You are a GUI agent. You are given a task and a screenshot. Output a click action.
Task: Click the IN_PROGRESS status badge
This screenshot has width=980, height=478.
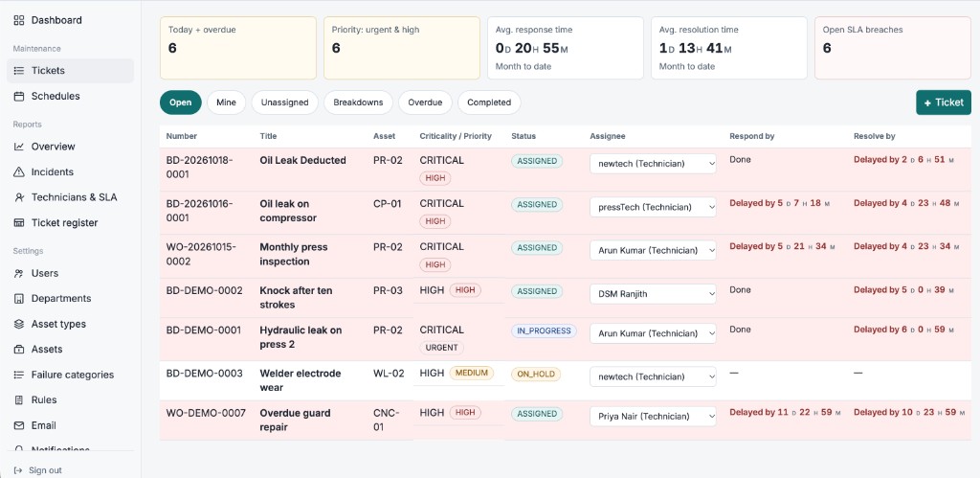tap(544, 331)
